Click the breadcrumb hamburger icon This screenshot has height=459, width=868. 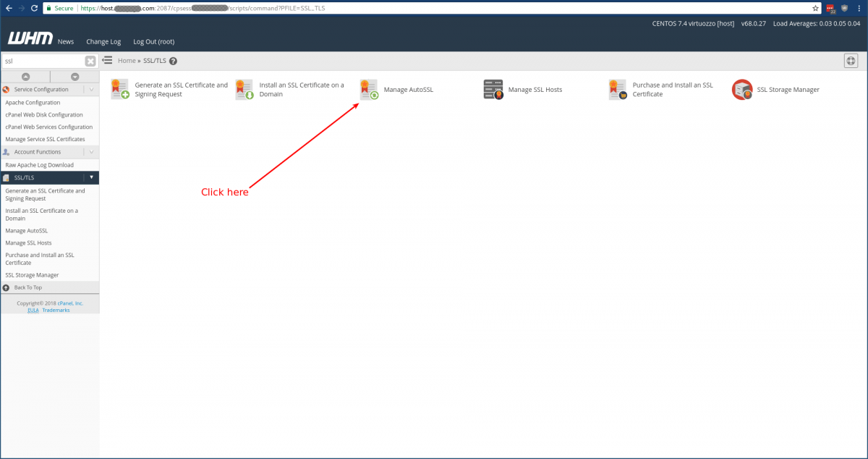108,60
